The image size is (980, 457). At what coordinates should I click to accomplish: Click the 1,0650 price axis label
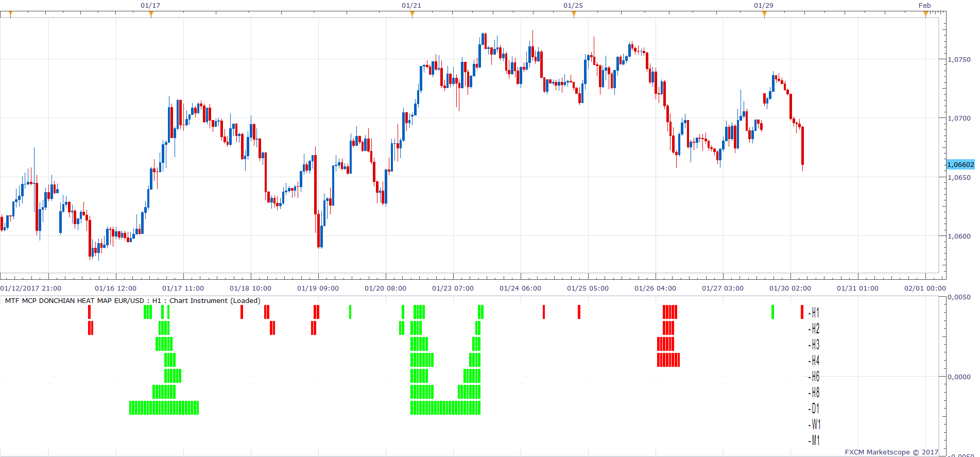[959, 177]
